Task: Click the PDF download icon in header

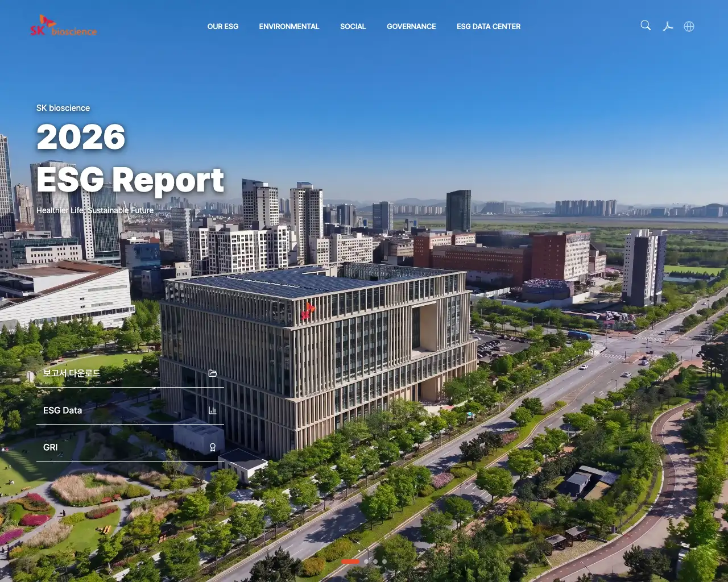Action: 668,26
